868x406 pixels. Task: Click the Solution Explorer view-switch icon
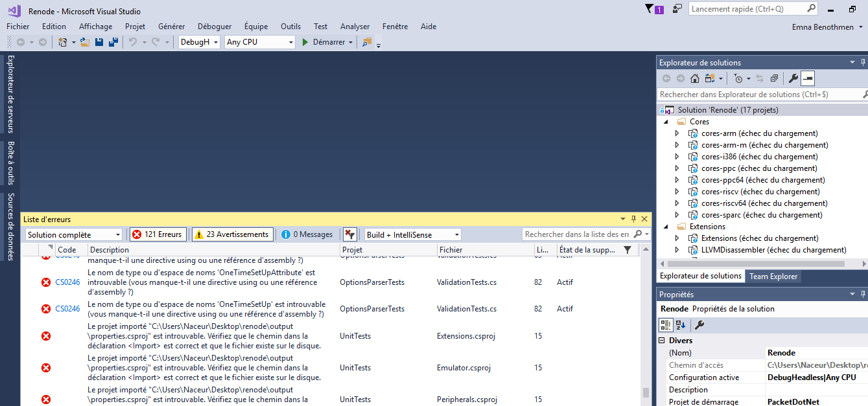click(x=710, y=78)
